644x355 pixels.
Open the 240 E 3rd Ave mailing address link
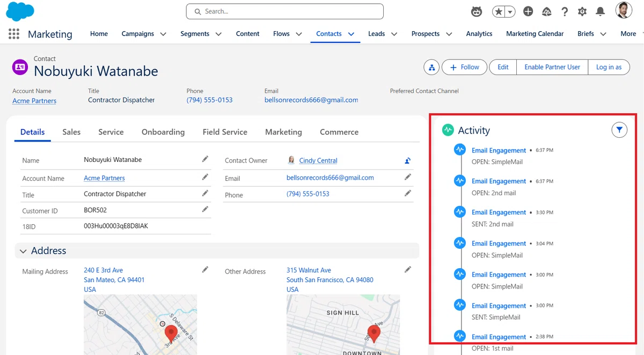pos(114,279)
